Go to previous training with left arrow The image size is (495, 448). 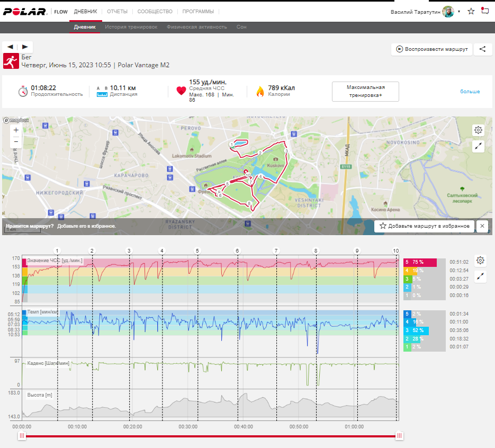coord(11,47)
